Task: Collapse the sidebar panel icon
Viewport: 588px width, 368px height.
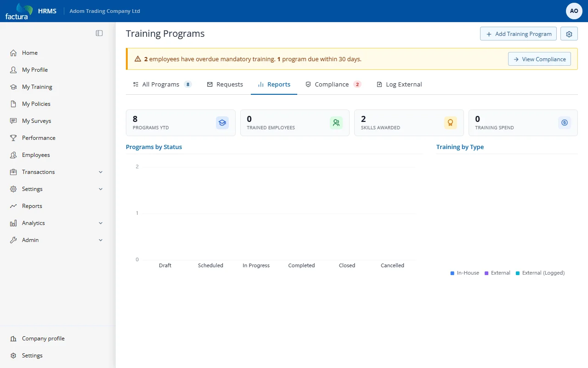Action: click(99, 33)
